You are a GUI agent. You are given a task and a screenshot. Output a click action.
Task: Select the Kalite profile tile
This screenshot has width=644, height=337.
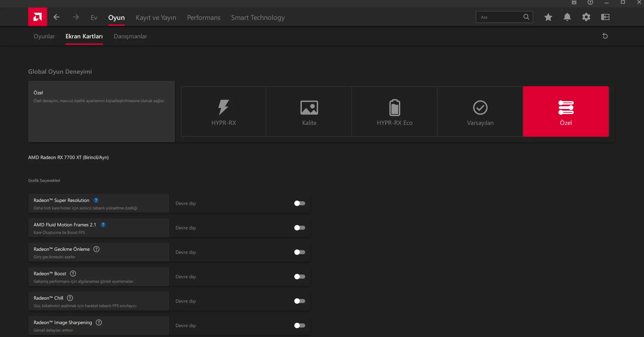coord(309,112)
